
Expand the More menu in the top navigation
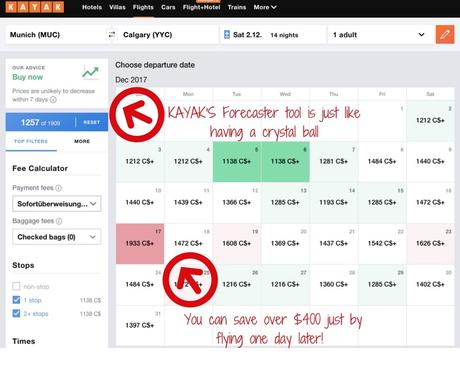265,7
